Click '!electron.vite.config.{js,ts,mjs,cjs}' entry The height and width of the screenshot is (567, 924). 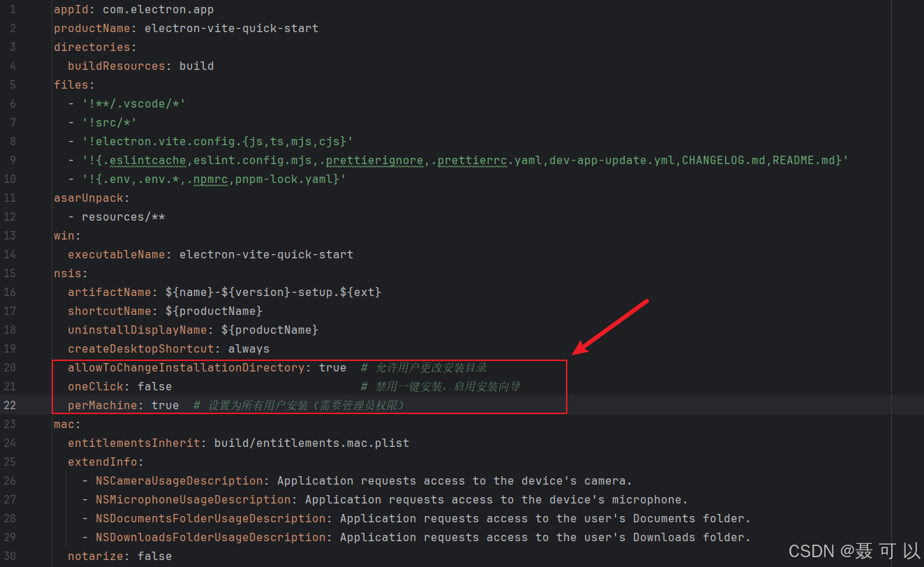[x=218, y=142]
